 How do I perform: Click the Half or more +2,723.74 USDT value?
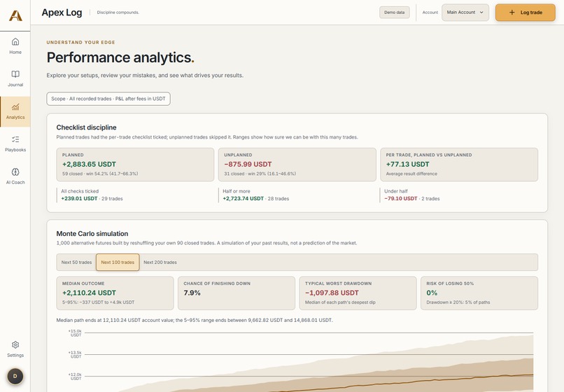pyautogui.click(x=243, y=198)
